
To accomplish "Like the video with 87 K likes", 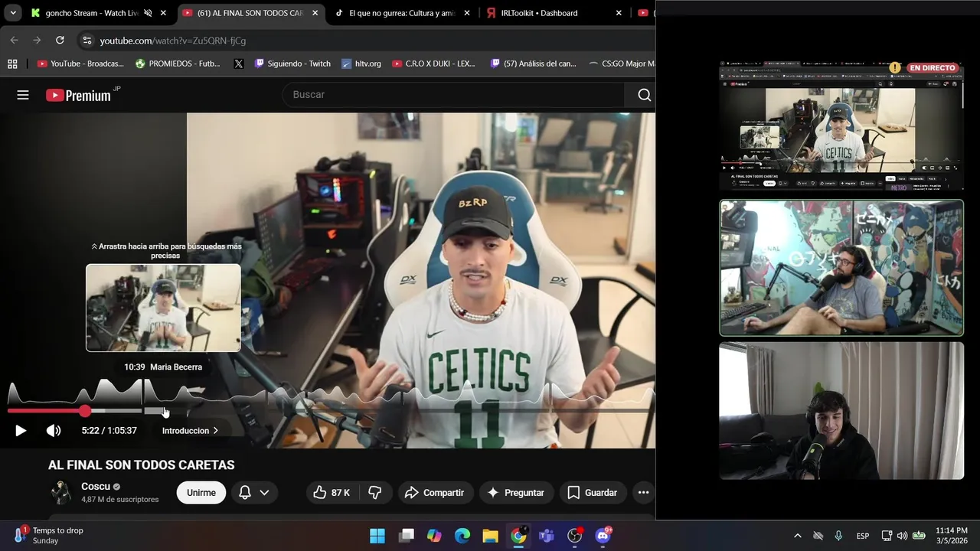I will [x=332, y=493].
